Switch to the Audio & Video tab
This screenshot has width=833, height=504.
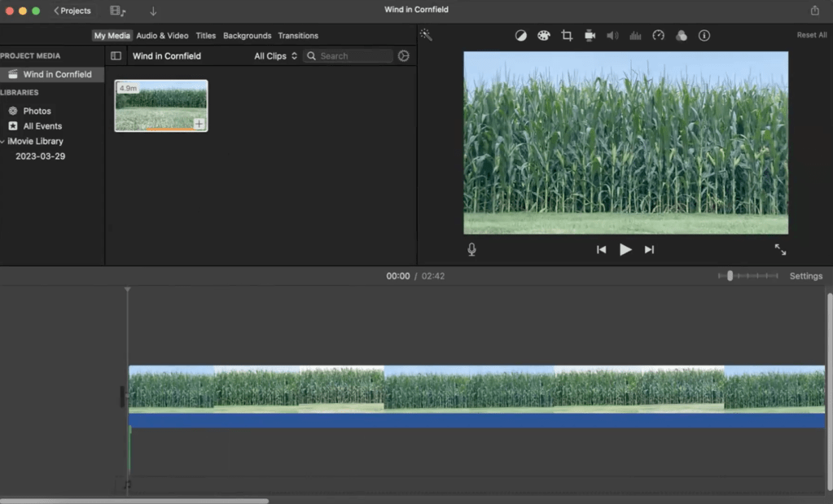point(162,36)
